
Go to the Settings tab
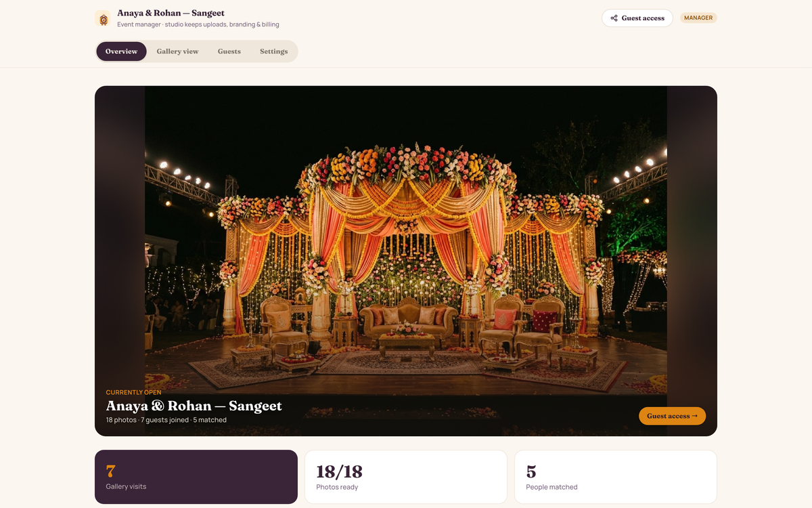coord(274,51)
